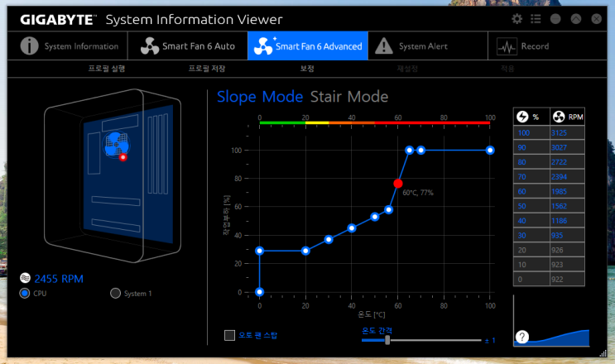
Task: Switch to Stair Mode
Action: click(x=349, y=97)
